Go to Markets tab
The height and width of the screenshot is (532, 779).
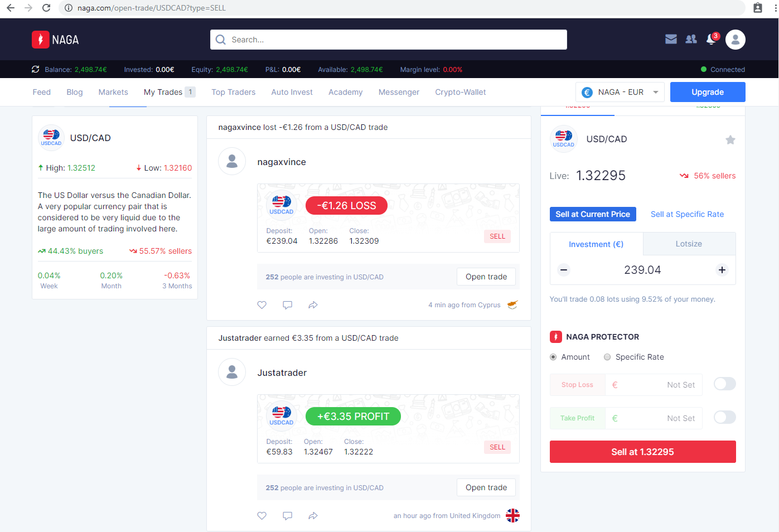[113, 92]
